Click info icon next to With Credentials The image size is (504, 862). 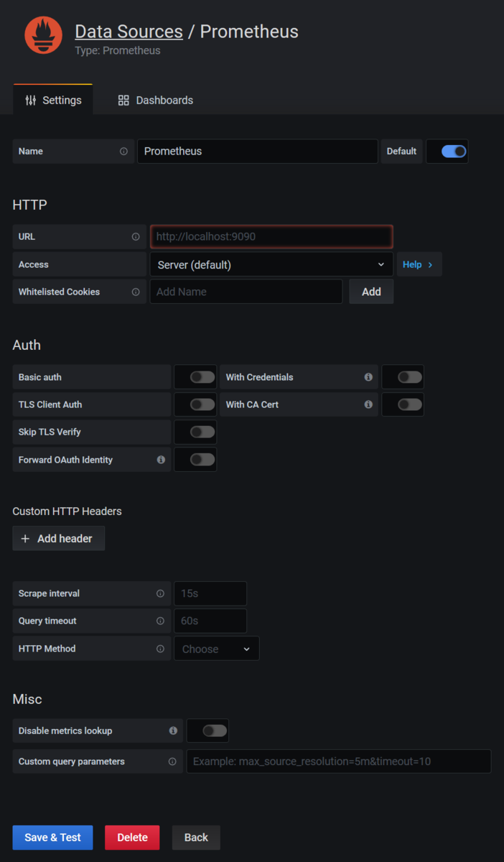(x=368, y=377)
